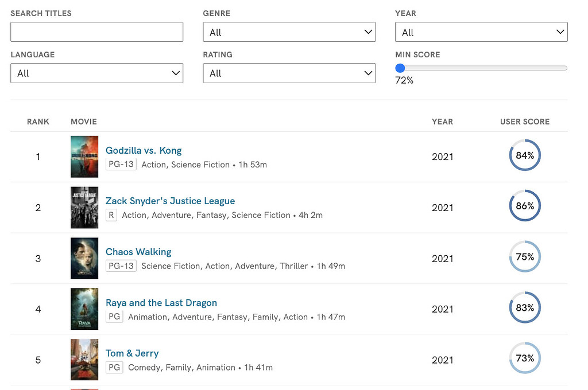Click the 86% user score circle
Image resolution: width=588 pixels, height=390 pixels.
click(525, 206)
